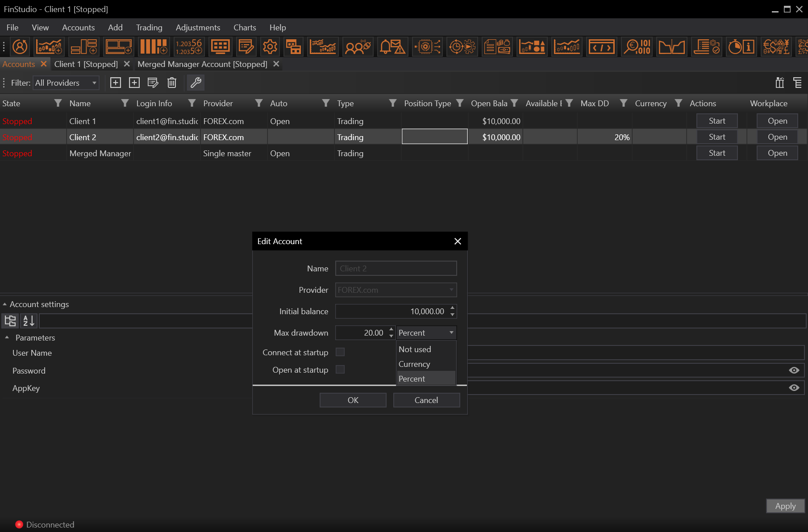Click the user account toolbar icon
This screenshot has width=808, height=532.
coord(20,46)
